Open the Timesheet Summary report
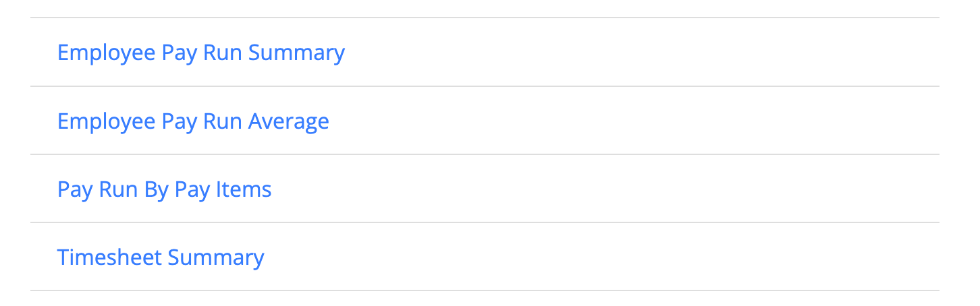This screenshot has width=980, height=306. (x=160, y=257)
